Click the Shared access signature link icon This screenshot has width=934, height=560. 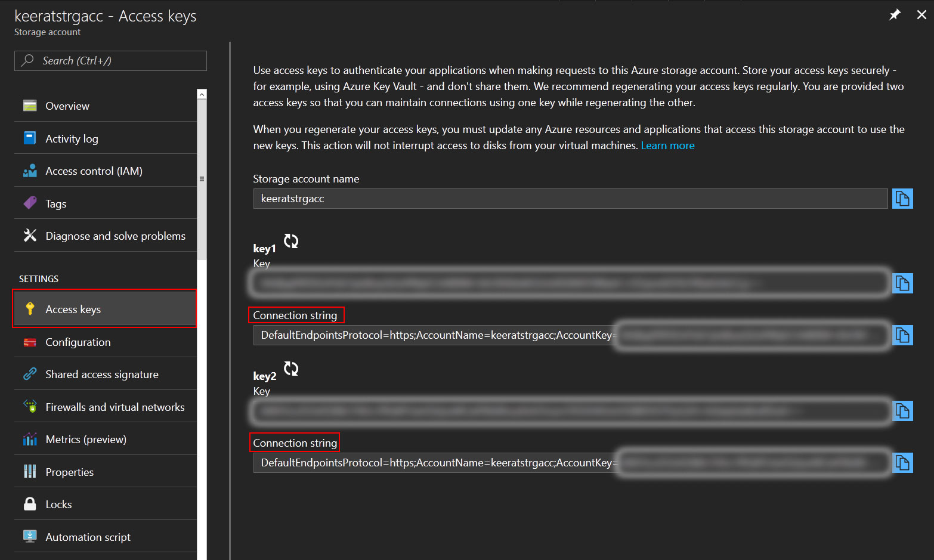coord(30,374)
